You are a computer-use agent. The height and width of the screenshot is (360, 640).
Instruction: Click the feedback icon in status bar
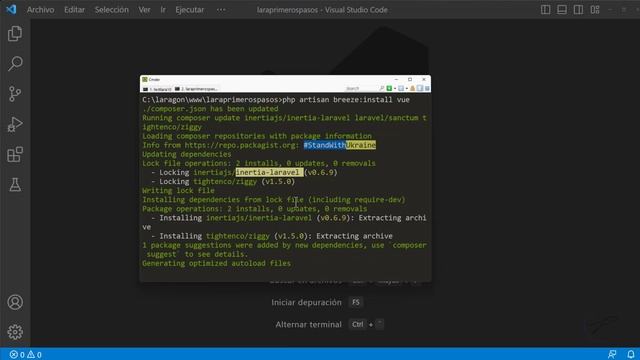(x=612, y=354)
